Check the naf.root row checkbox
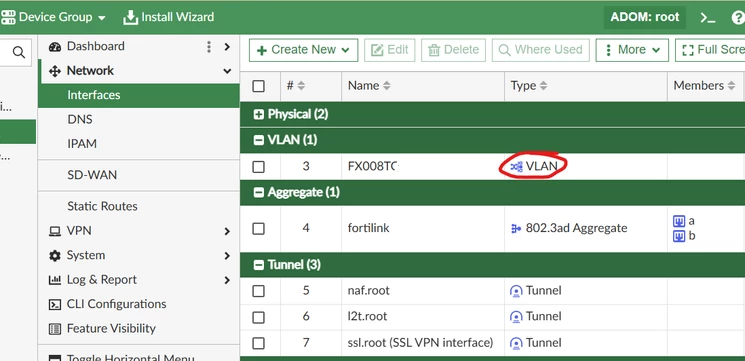This screenshot has width=745, height=361. [258, 291]
